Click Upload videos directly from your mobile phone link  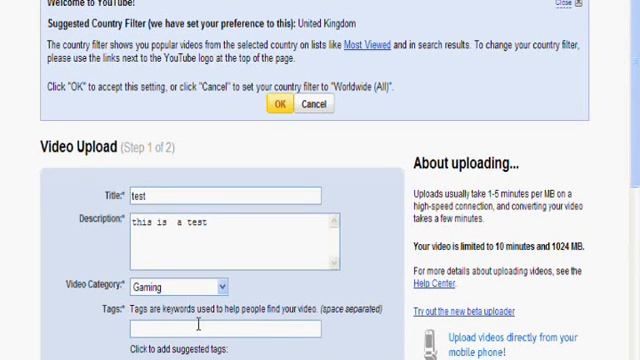513,345
